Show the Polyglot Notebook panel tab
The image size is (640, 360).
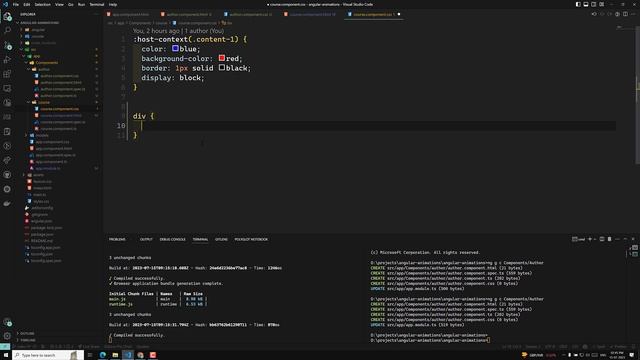251,239
